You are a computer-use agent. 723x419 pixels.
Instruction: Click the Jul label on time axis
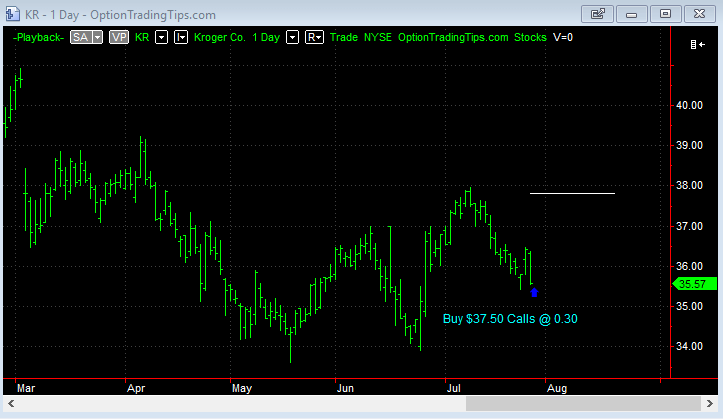[454, 388]
